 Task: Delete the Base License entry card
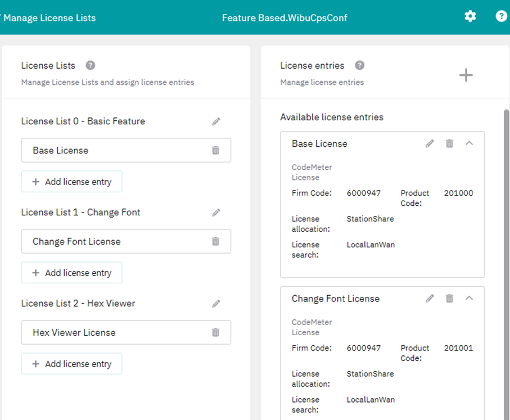449,143
